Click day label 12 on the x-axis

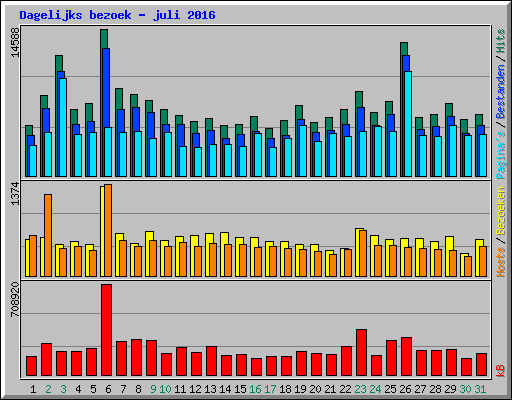click(x=195, y=389)
